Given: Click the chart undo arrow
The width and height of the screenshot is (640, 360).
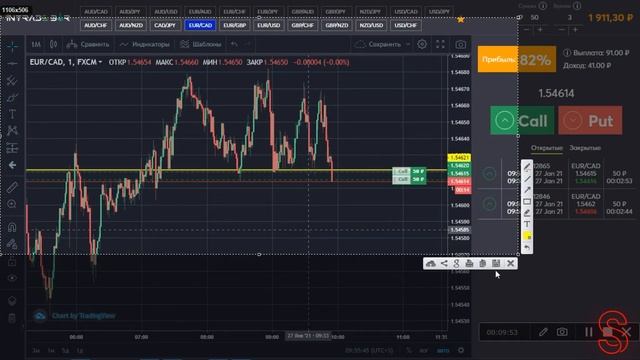Looking at the screenshot, I should click(234, 44).
